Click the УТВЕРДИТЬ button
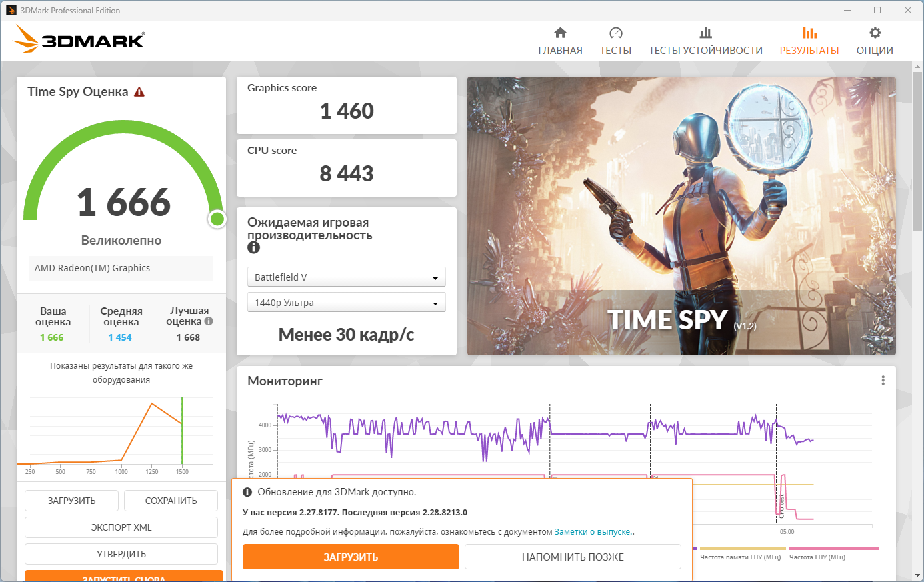The width and height of the screenshot is (924, 582). (121, 554)
